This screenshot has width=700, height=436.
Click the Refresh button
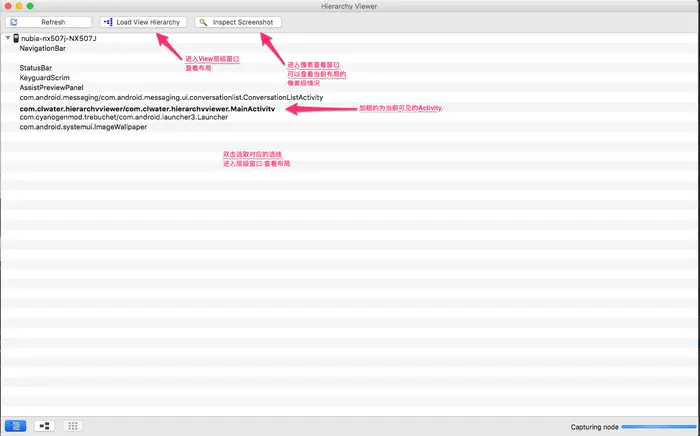[x=48, y=22]
